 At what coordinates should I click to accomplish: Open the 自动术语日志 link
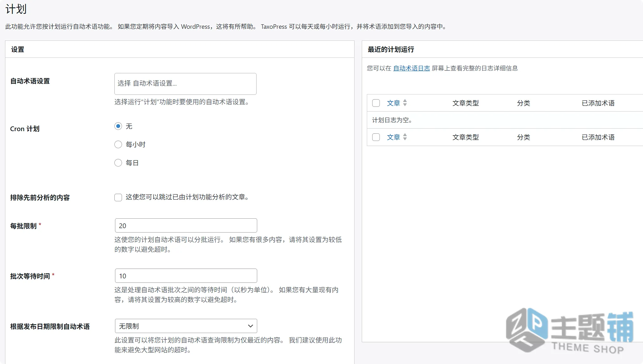click(411, 68)
